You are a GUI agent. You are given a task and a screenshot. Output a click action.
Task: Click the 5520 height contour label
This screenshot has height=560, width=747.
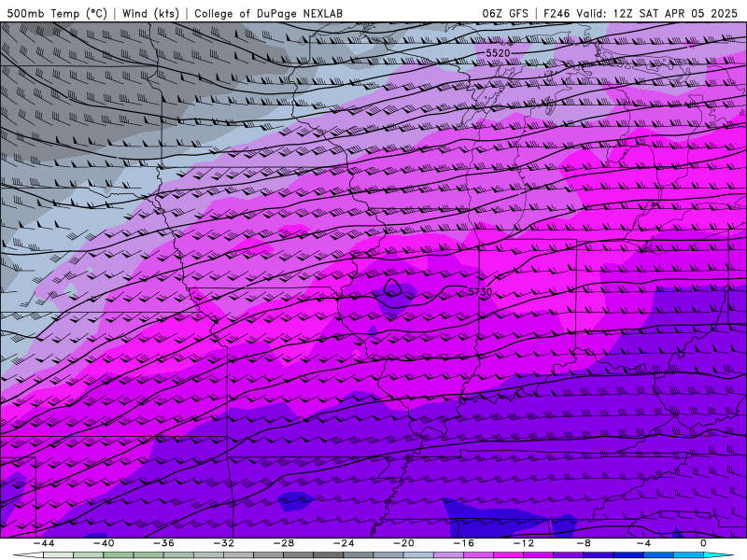(498, 53)
